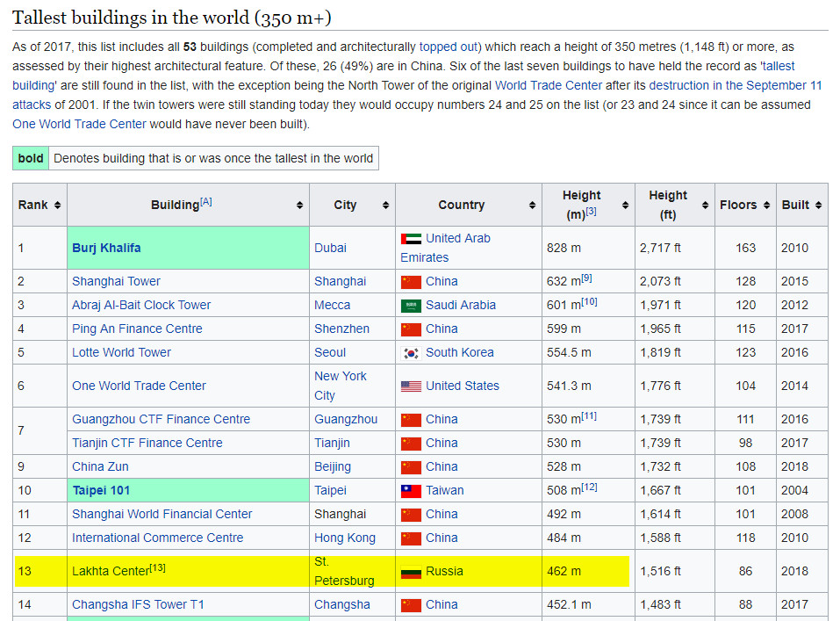
Task: Open Lotte World Tower link
Action: point(122,352)
